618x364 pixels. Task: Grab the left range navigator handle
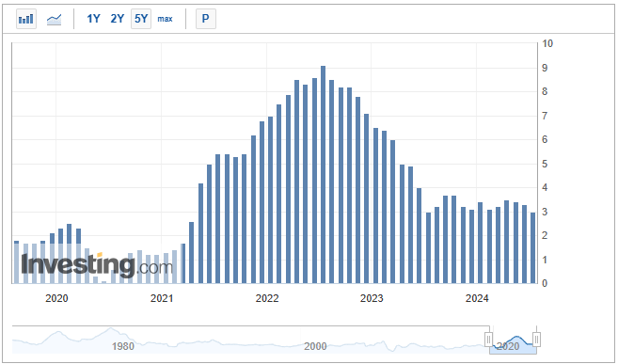[489, 339]
